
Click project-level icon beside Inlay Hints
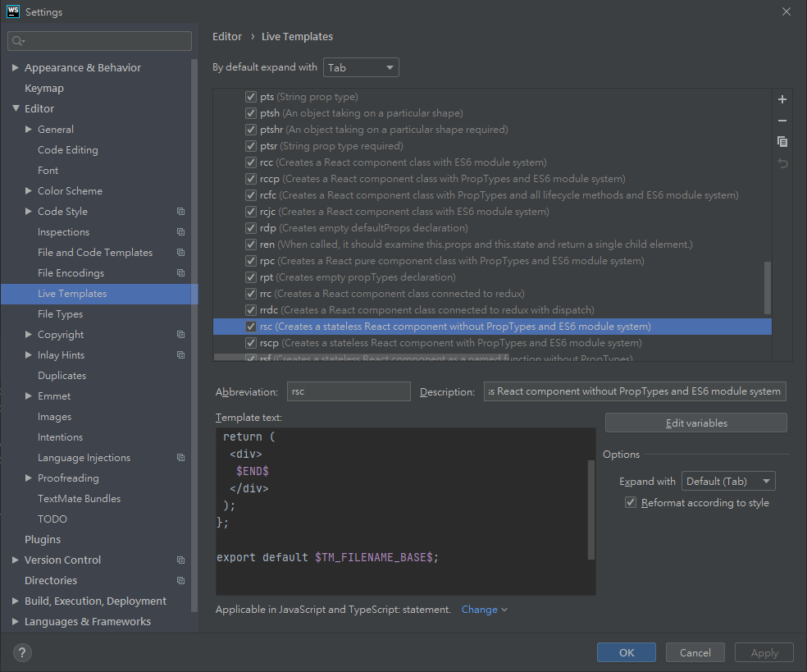[180, 355]
